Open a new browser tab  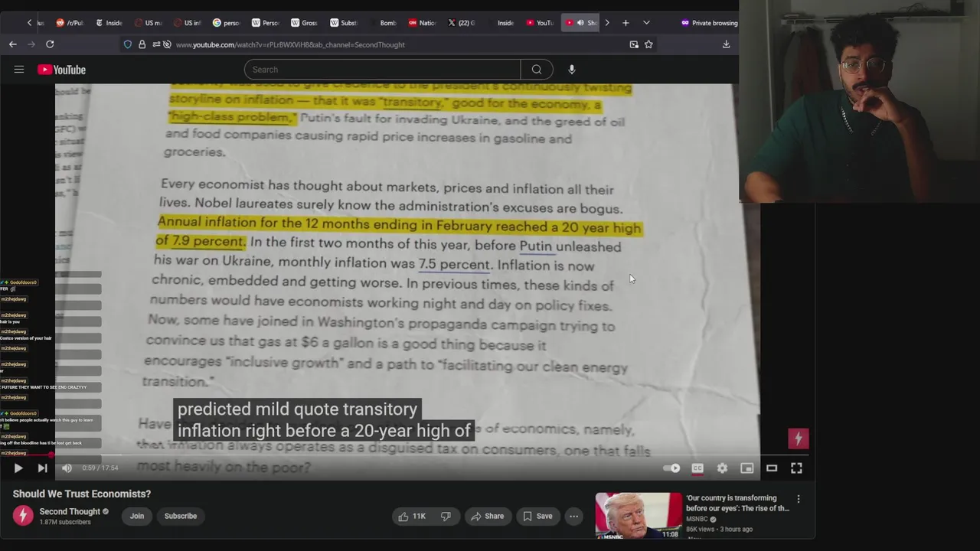pyautogui.click(x=626, y=23)
